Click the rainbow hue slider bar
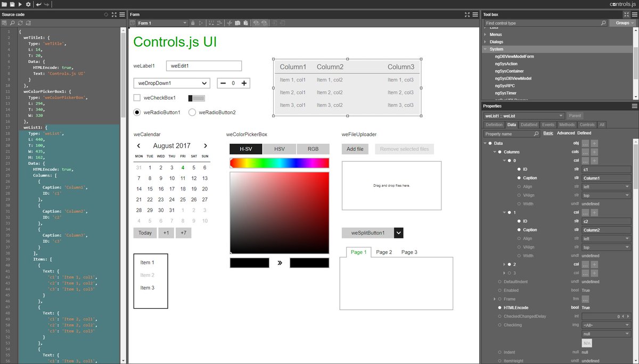639x364 pixels. pos(280,163)
